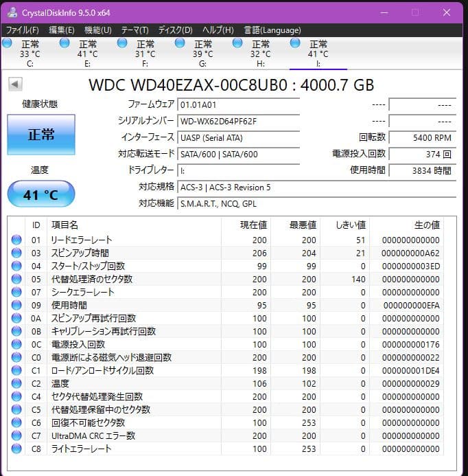Click blue status dot of attribute 01
The height and width of the screenshot is (476, 468).
(x=16, y=240)
